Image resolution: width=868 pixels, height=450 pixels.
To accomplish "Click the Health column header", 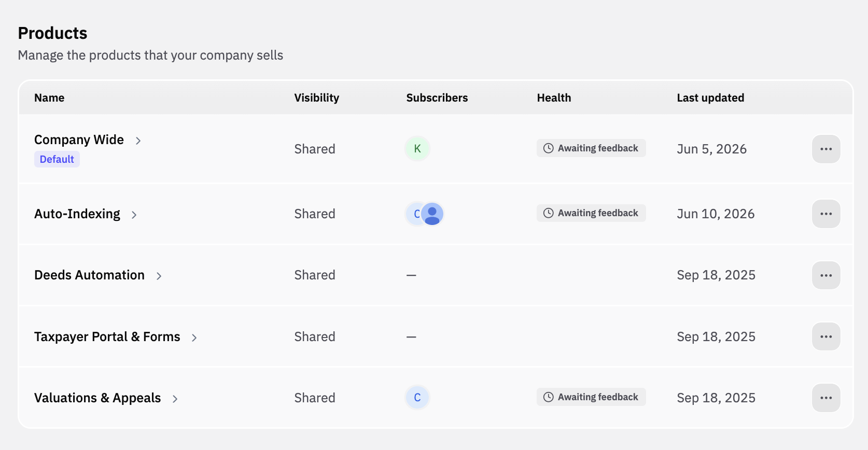I will [554, 97].
